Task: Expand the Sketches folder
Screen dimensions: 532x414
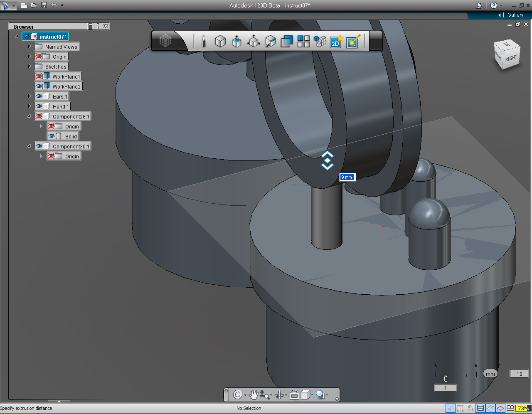Action: [x=29, y=66]
